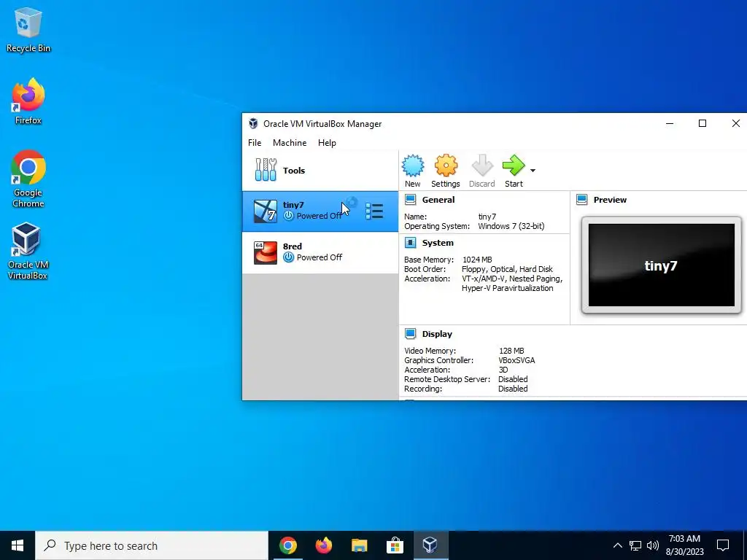Click the Firefox desktop shortcut

click(x=28, y=101)
